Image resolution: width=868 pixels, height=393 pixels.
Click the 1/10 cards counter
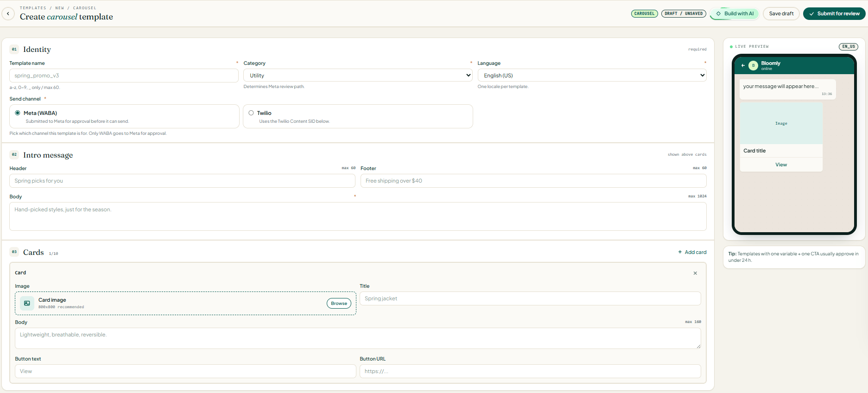click(53, 254)
